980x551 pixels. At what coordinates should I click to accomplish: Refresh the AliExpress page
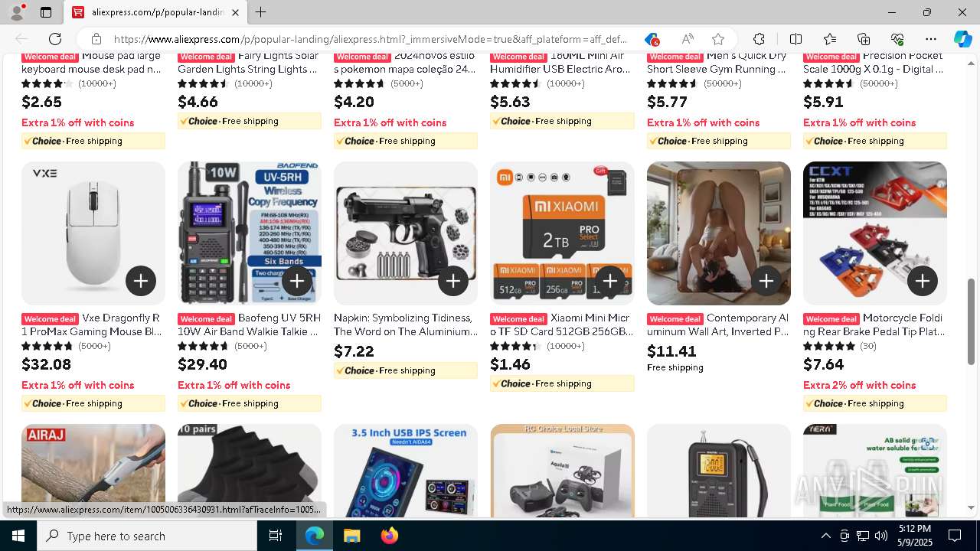(x=55, y=39)
